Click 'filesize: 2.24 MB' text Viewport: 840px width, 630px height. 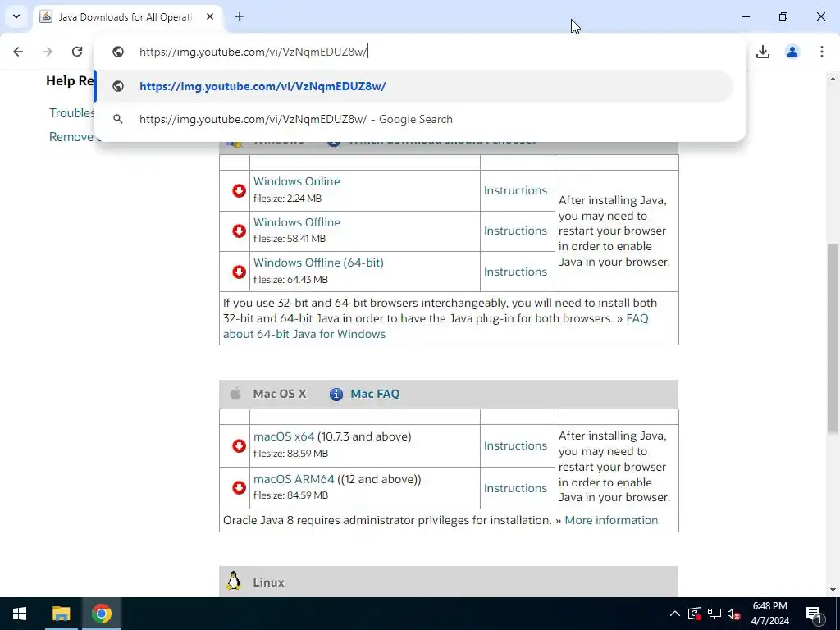tap(287, 199)
